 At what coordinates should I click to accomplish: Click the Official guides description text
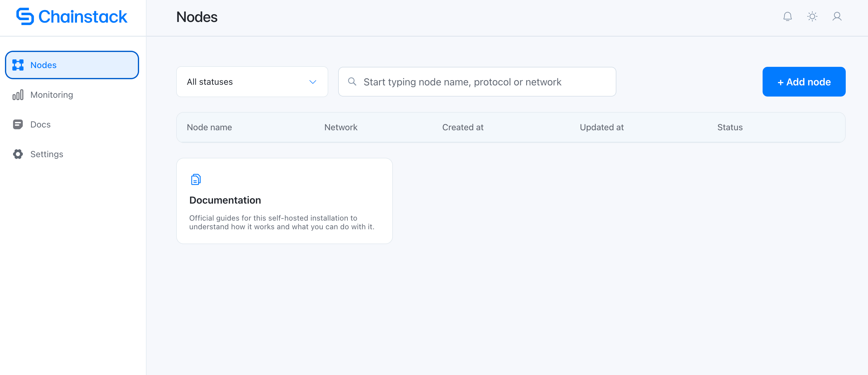[x=282, y=222]
